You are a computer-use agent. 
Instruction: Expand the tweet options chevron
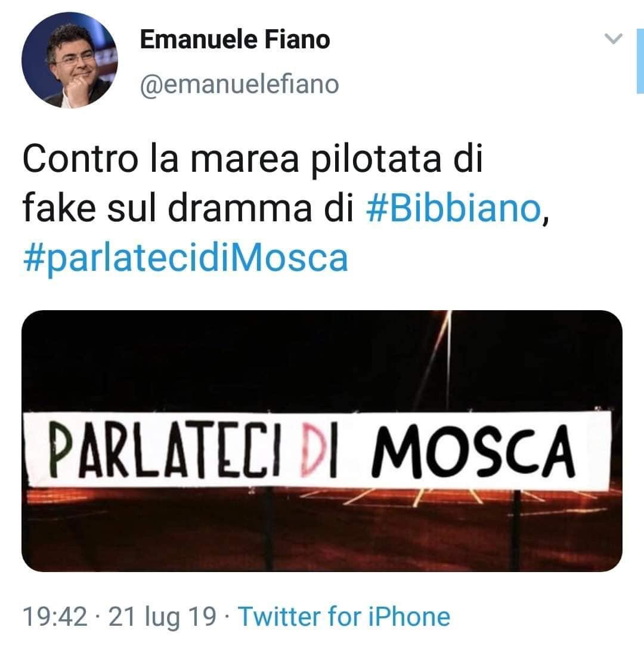613,38
